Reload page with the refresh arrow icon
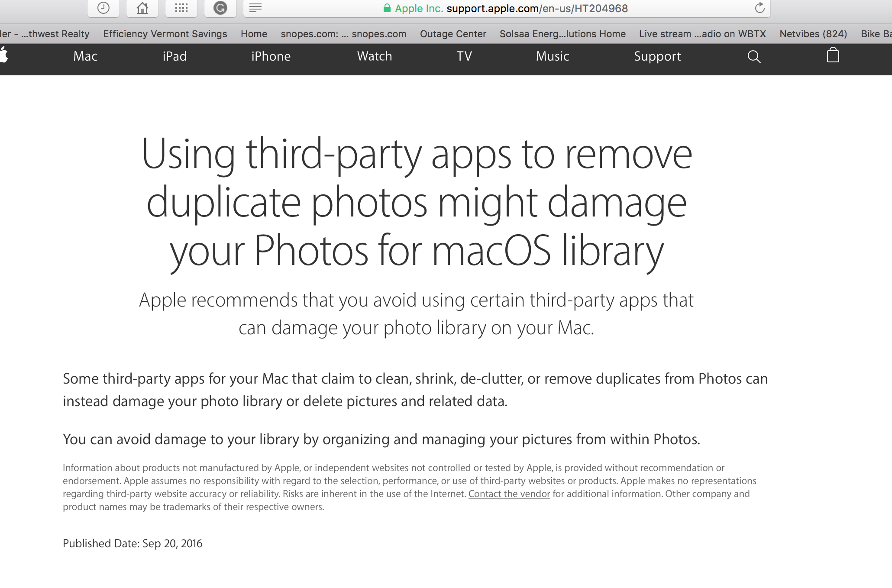 759,8
